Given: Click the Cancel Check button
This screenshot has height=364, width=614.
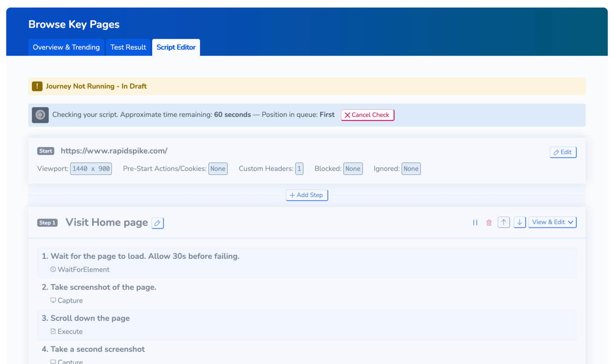Looking at the screenshot, I should [x=367, y=115].
